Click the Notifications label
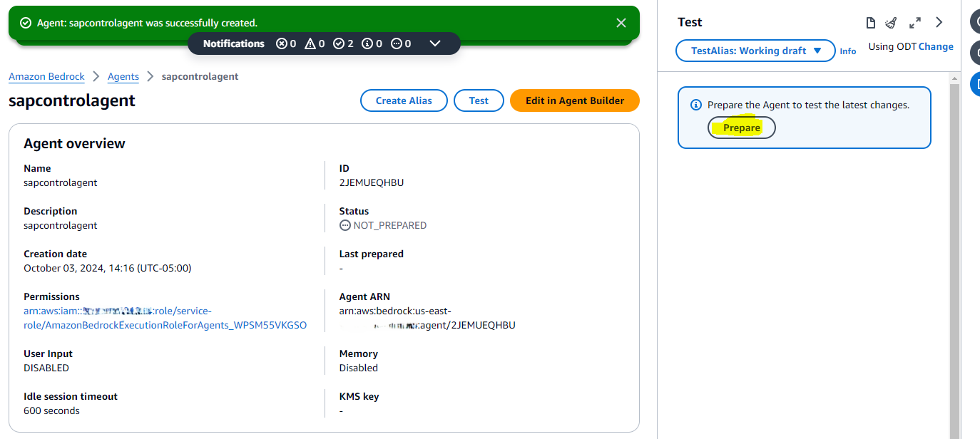 tap(234, 43)
